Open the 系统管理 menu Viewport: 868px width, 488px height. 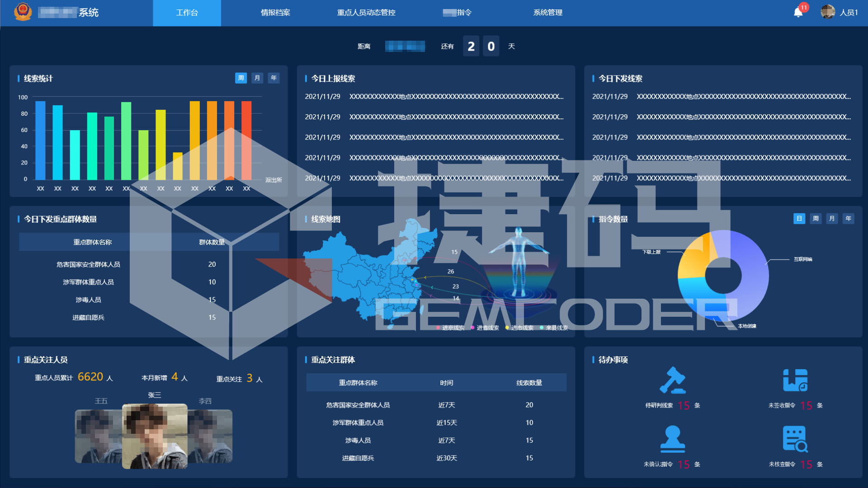click(x=547, y=13)
